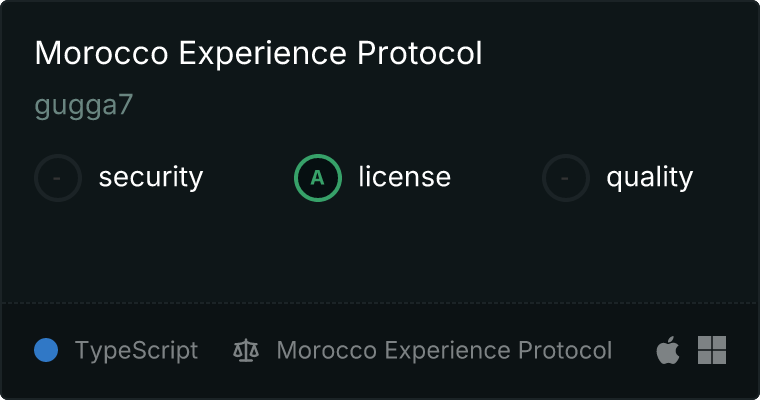Click the footer Morocco Experience Protocol license name

444,351
